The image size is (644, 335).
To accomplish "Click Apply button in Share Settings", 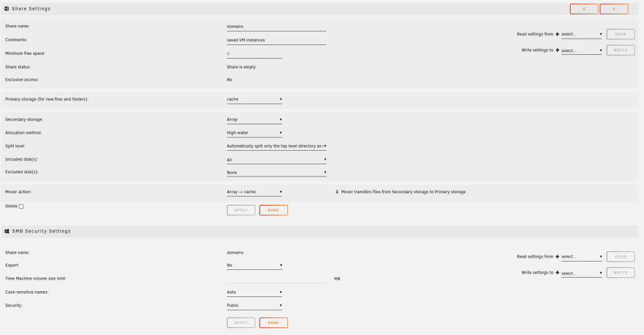I will (241, 210).
